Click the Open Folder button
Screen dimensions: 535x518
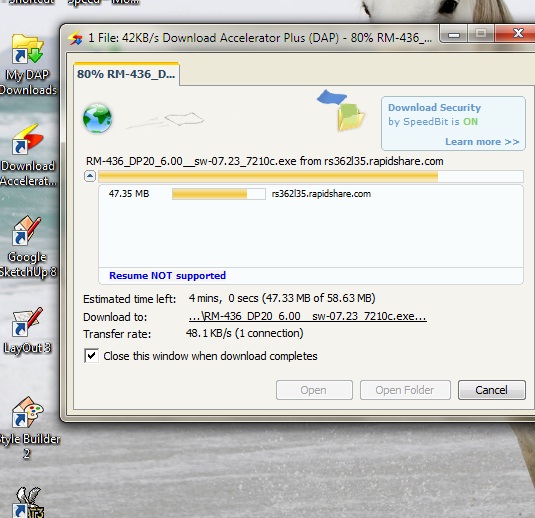pyautogui.click(x=405, y=390)
